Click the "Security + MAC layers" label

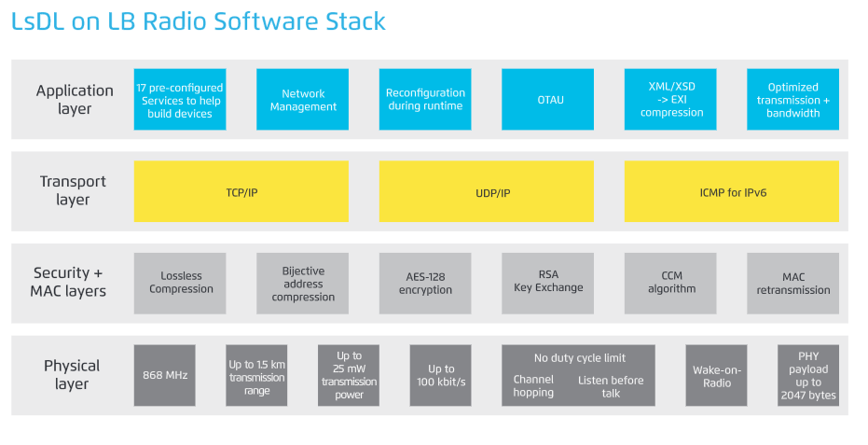(x=68, y=282)
